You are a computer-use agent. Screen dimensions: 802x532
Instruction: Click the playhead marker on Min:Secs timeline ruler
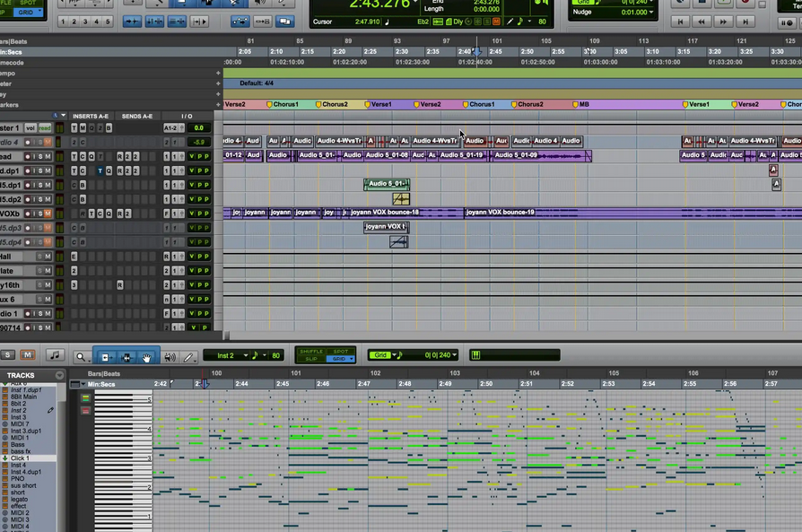[x=476, y=52]
